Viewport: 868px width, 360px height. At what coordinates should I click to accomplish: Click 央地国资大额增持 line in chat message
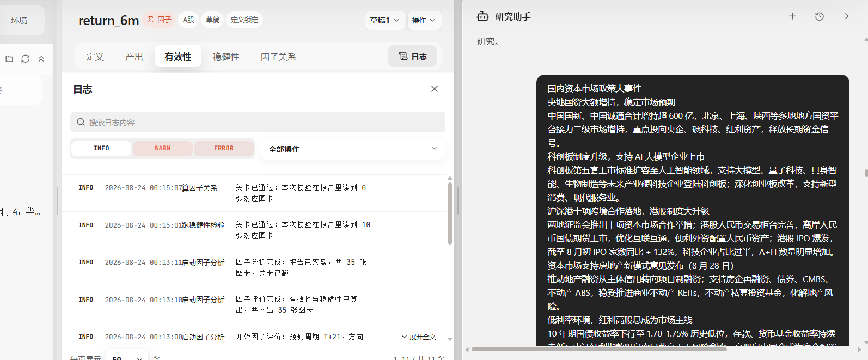611,102
